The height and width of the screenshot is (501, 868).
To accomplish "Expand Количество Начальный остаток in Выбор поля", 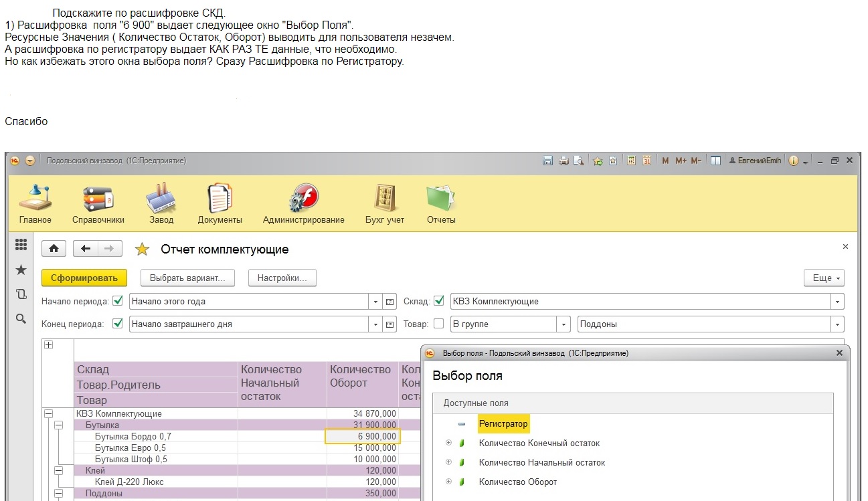I will tap(448, 462).
